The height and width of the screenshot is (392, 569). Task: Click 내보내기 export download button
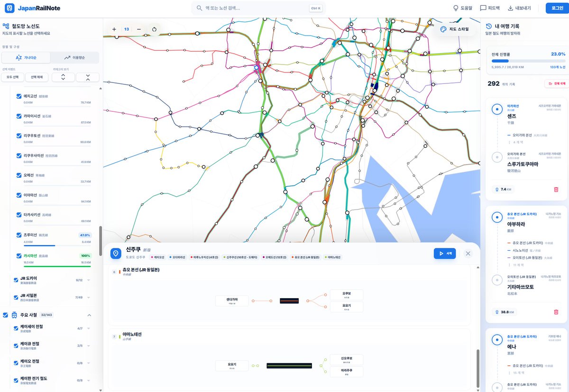tap(519, 8)
